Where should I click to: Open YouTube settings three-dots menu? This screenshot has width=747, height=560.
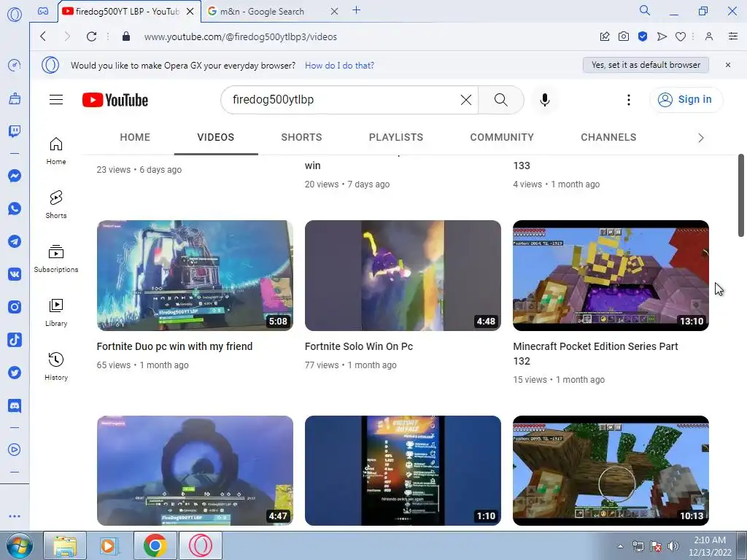[629, 99]
